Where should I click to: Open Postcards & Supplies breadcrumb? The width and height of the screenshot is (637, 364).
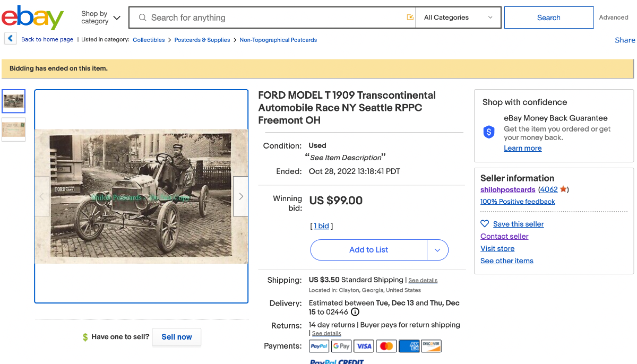click(x=202, y=40)
